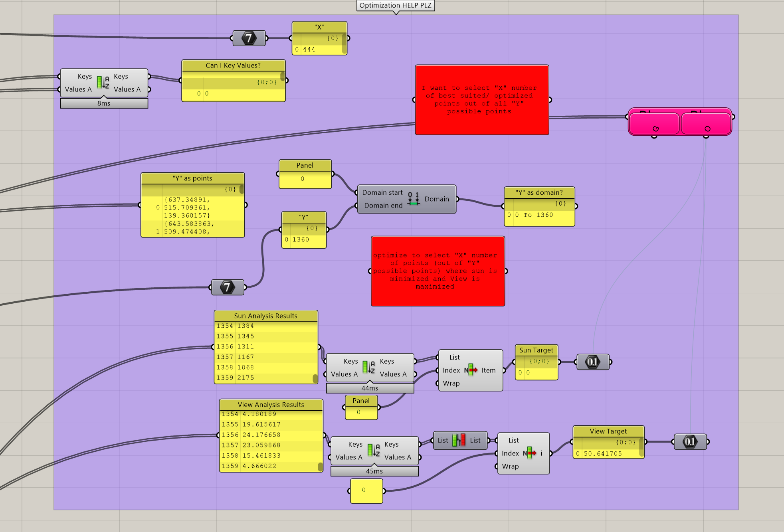Click the left half of pink component
This screenshot has width=784, height=532.
click(x=654, y=123)
